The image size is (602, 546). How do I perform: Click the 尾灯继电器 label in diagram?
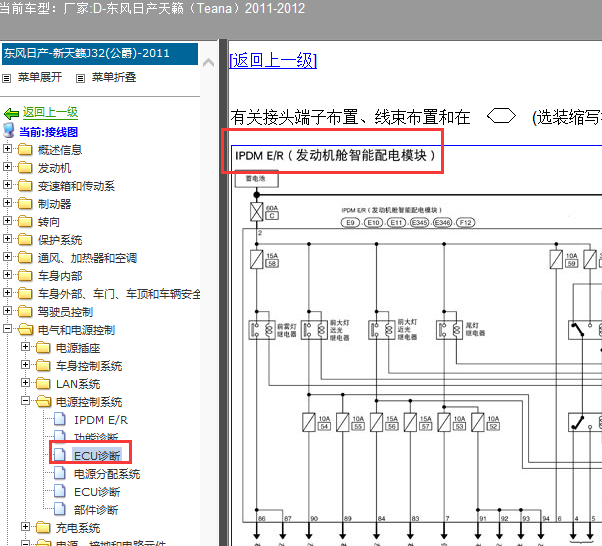tap(475, 329)
